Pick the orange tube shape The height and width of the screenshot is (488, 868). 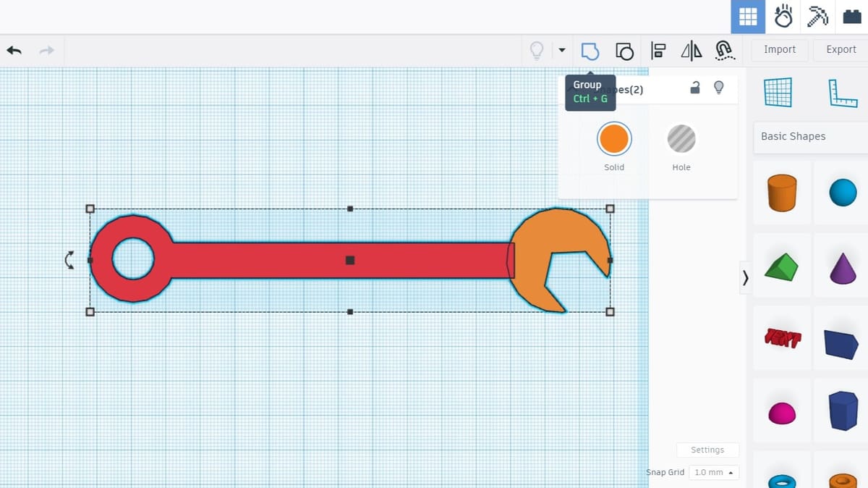point(843,480)
